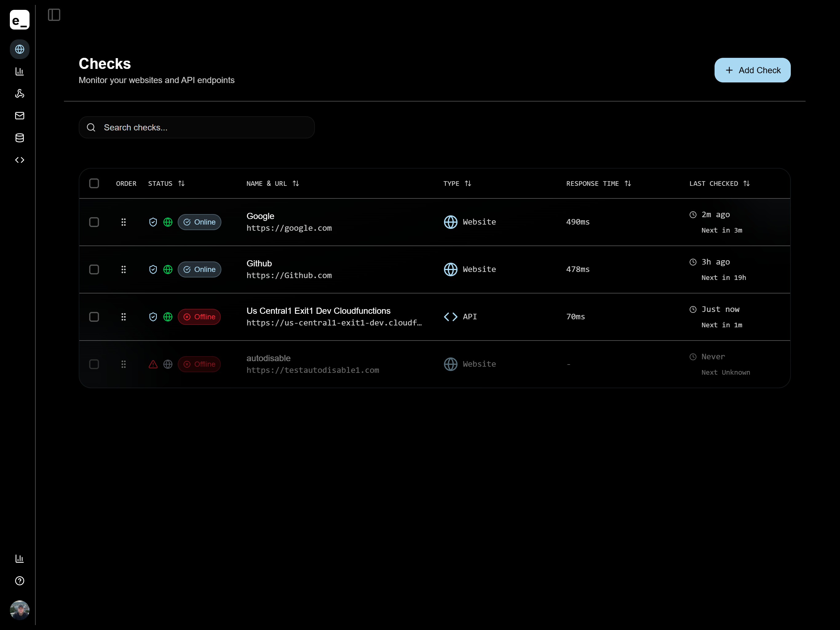Click the Offline badge on Cloudfunctions row
The width and height of the screenshot is (840, 630).
[x=199, y=317]
